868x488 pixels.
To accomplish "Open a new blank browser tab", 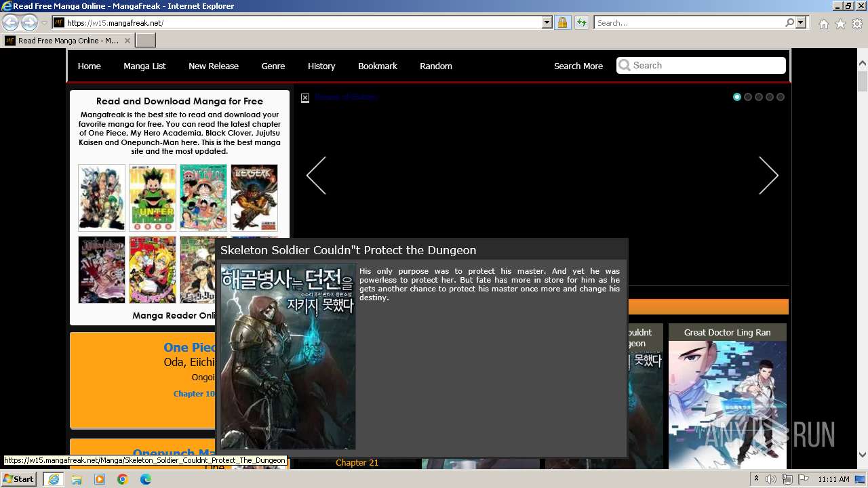I will 145,41.
